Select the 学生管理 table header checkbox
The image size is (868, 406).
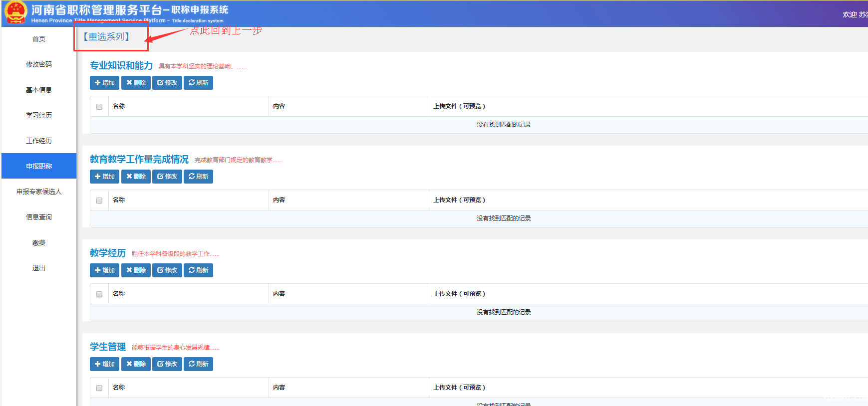click(99, 388)
